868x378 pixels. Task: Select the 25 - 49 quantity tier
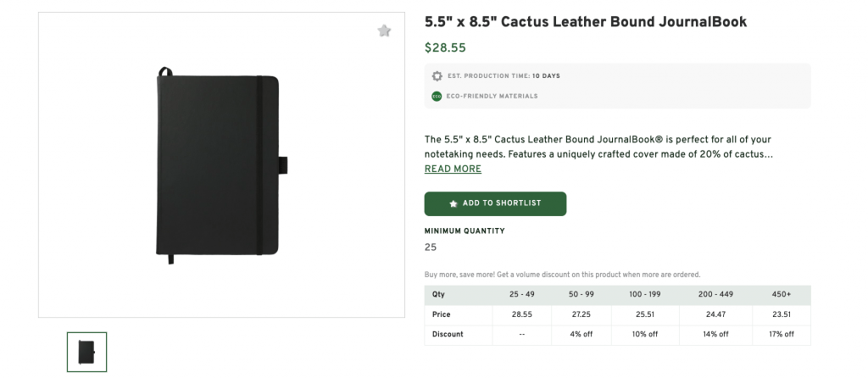pyautogui.click(x=521, y=295)
